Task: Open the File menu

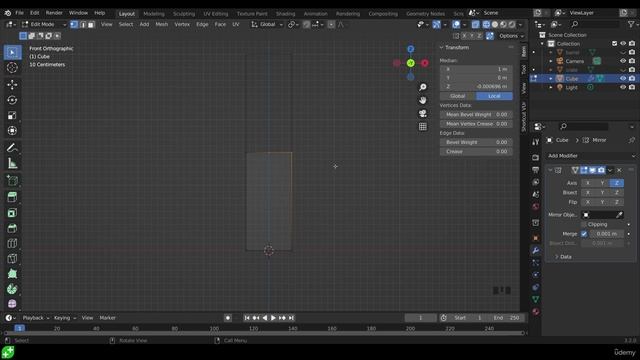Action: (19, 13)
